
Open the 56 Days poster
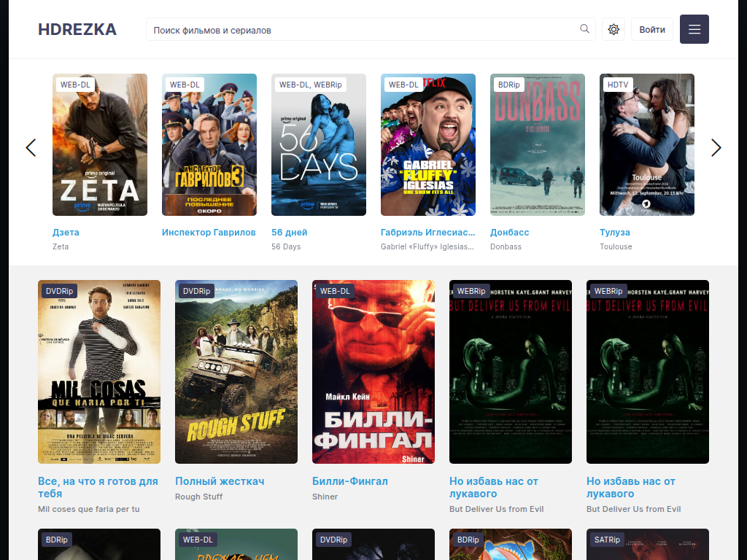[319, 145]
